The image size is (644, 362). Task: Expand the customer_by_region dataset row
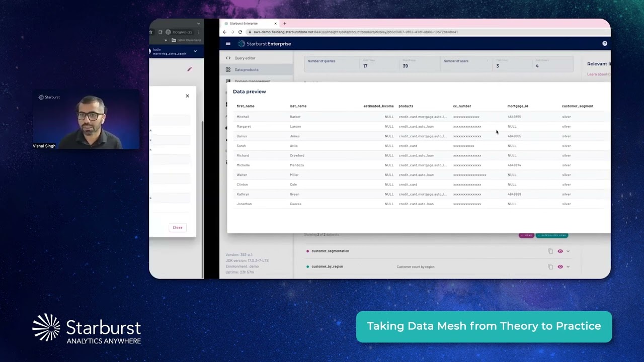[x=568, y=266]
